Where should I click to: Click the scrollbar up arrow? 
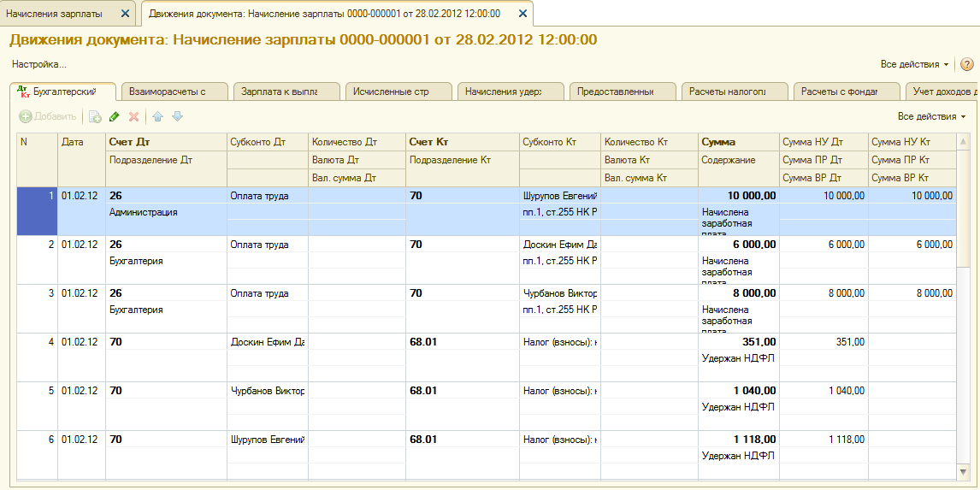pos(962,144)
